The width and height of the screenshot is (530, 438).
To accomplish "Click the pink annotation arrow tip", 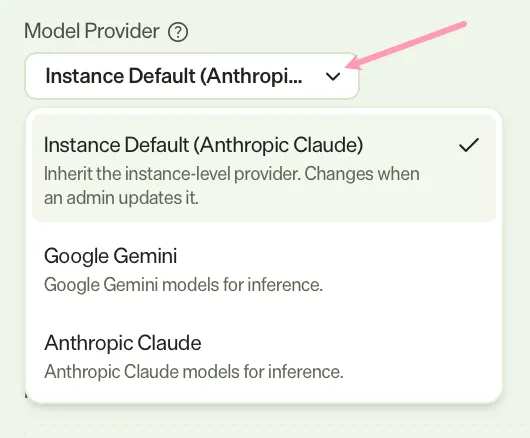I will [x=348, y=65].
